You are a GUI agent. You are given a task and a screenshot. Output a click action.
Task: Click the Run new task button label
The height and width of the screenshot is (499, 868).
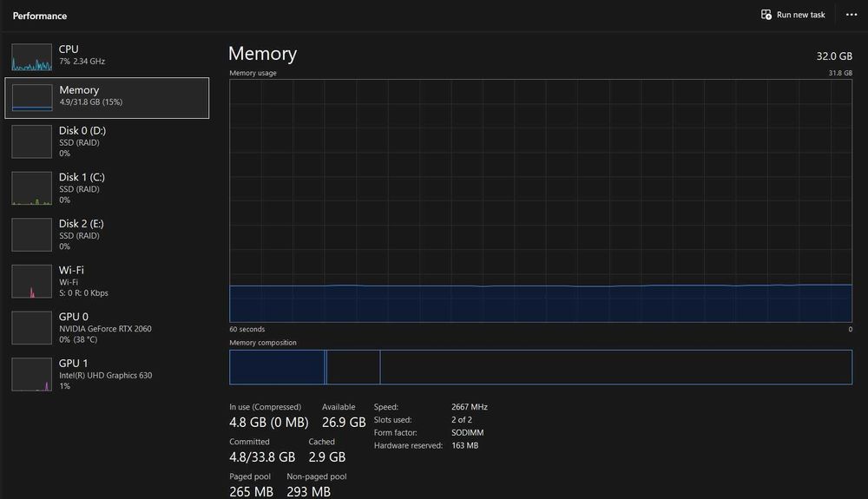tap(800, 15)
